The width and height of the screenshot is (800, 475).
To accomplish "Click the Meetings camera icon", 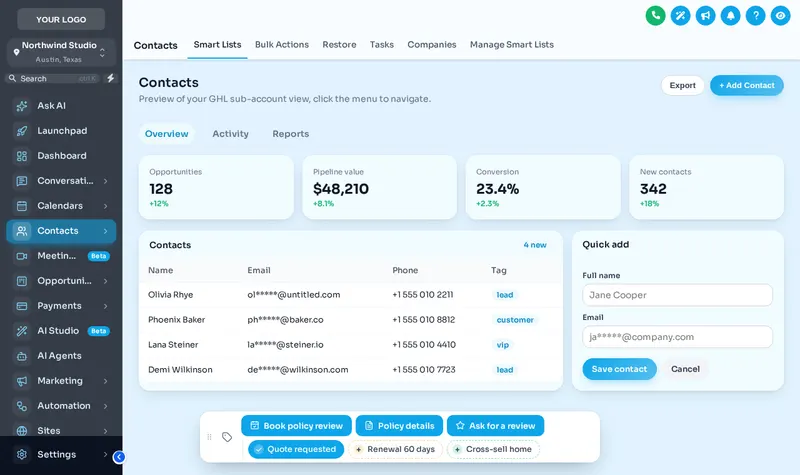I will [22, 256].
